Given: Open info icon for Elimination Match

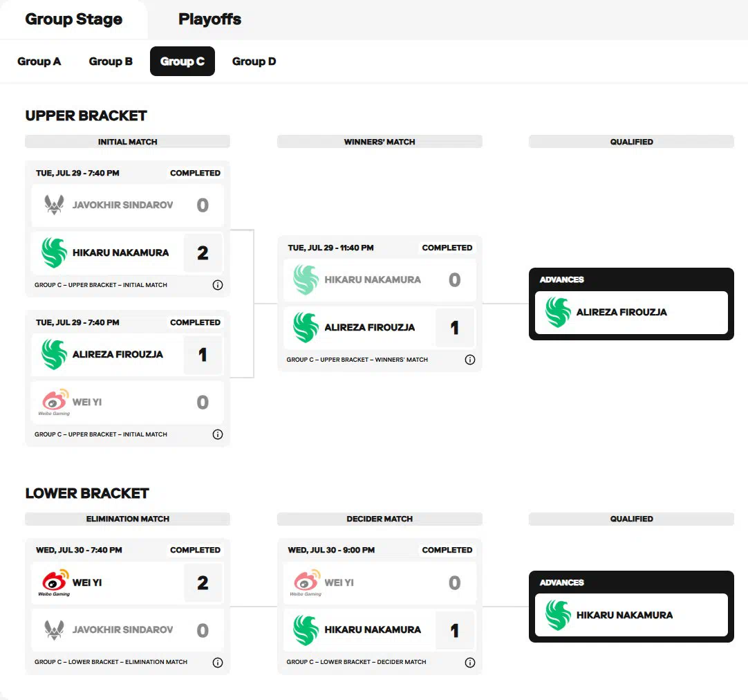Looking at the screenshot, I should click(x=218, y=663).
